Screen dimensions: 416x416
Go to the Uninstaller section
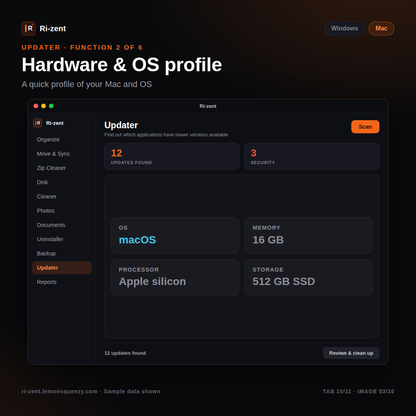click(x=62, y=239)
